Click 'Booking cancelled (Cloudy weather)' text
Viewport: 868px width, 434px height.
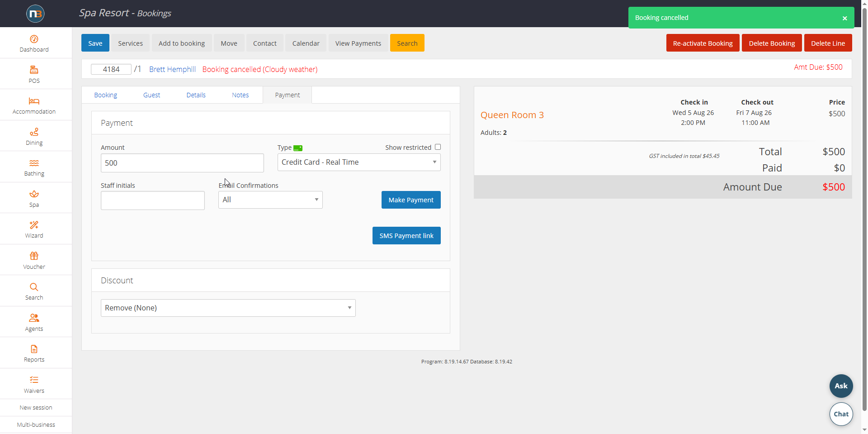pos(260,69)
